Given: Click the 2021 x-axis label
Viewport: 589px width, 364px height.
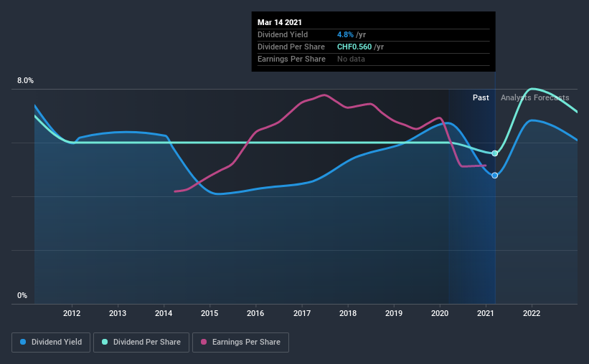Looking at the screenshot, I should (486, 313).
